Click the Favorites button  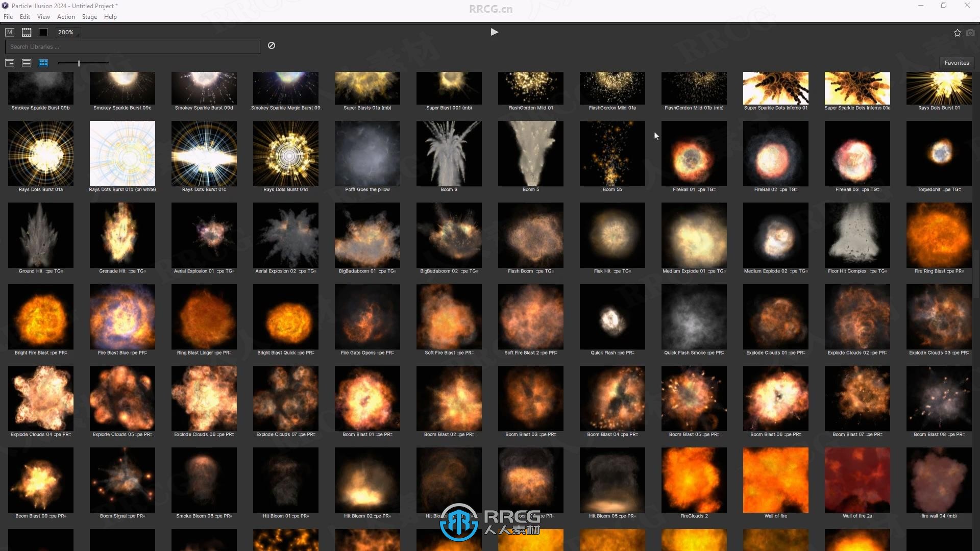click(x=957, y=63)
